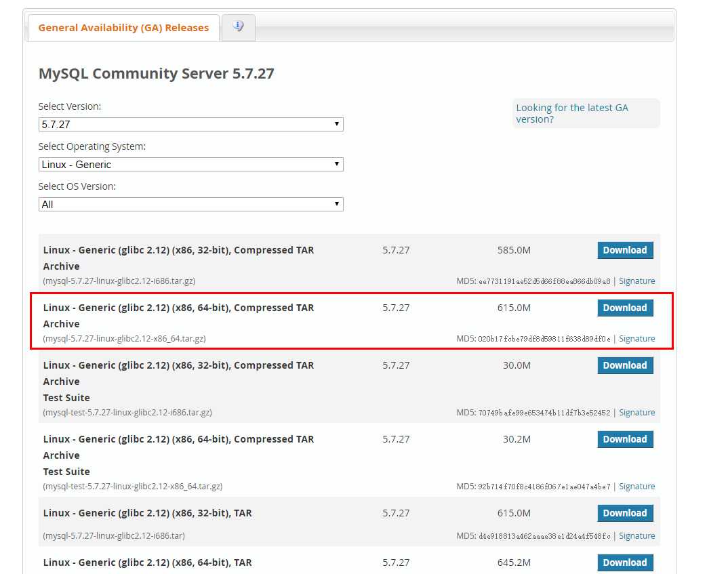The width and height of the screenshot is (728, 574).
Task: Open the Select Operating System dropdown
Action: pos(191,164)
